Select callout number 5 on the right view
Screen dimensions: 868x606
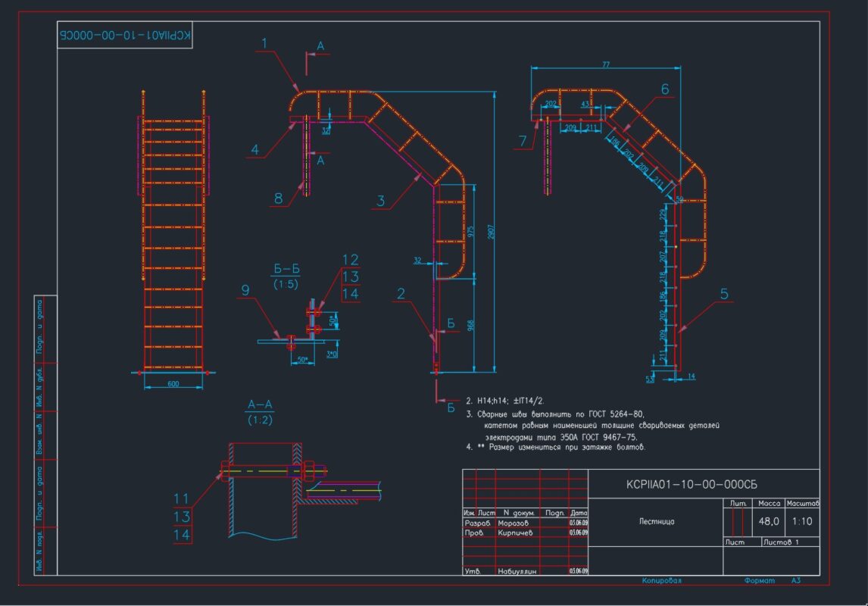(x=724, y=294)
